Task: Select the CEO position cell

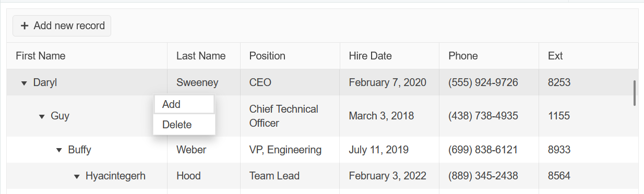Action: [290, 82]
